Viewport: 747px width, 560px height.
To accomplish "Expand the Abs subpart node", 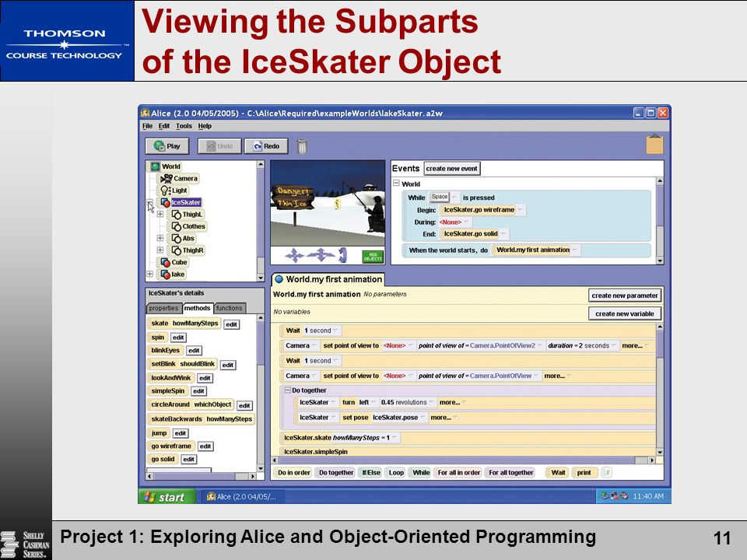I will point(160,238).
